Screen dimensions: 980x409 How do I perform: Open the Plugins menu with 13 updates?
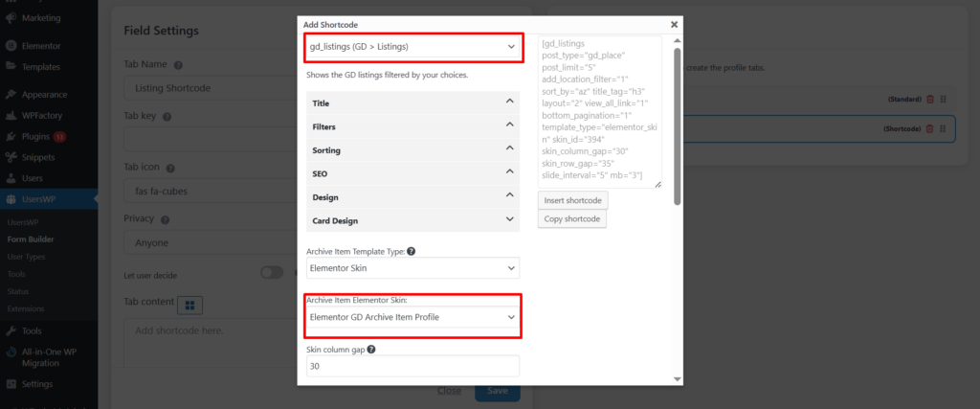44,136
